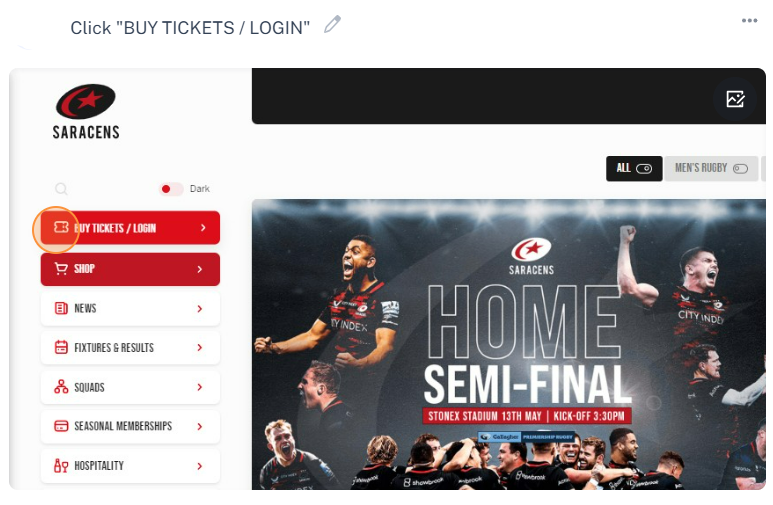Toggle the ALL filter switch
The width and height of the screenshot is (773, 505).
point(644,169)
